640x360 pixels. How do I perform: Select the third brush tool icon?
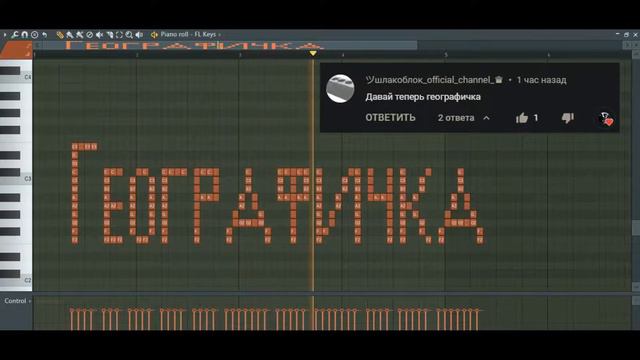tap(80, 35)
